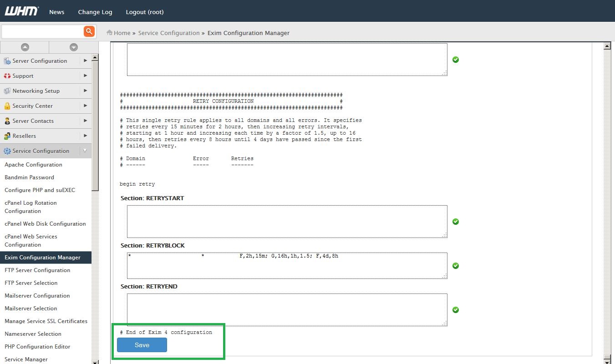This screenshot has height=364, width=615.
Task: Click the sidebar scrollbar up arrow
Action: [x=95, y=58]
